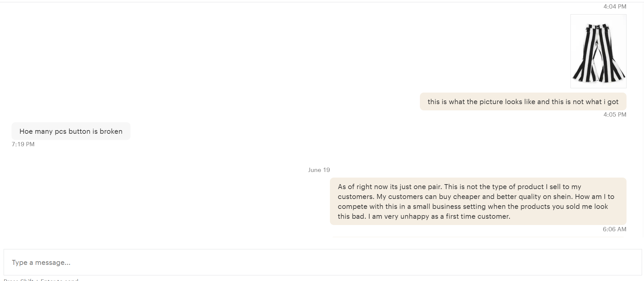
Task: Click the 'Press Shift + Enter to send' hint
Action: [41, 280]
